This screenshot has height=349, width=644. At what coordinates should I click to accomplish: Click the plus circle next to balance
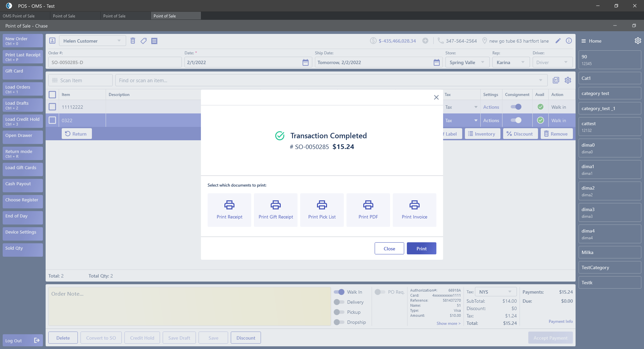(425, 41)
